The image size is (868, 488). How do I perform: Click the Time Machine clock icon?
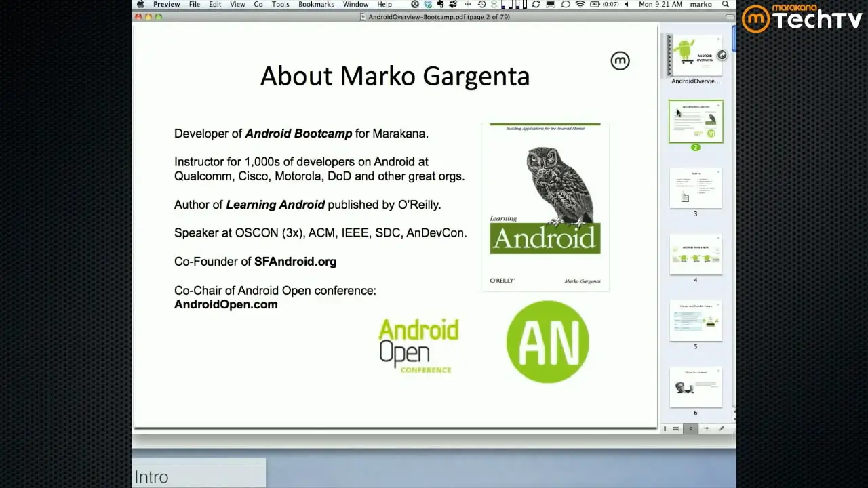pos(481,4)
